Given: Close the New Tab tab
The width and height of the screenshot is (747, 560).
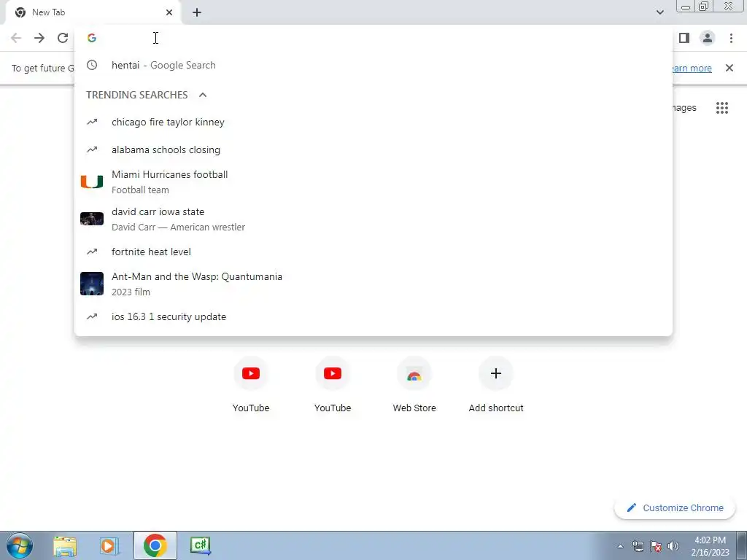Looking at the screenshot, I should [x=169, y=12].
